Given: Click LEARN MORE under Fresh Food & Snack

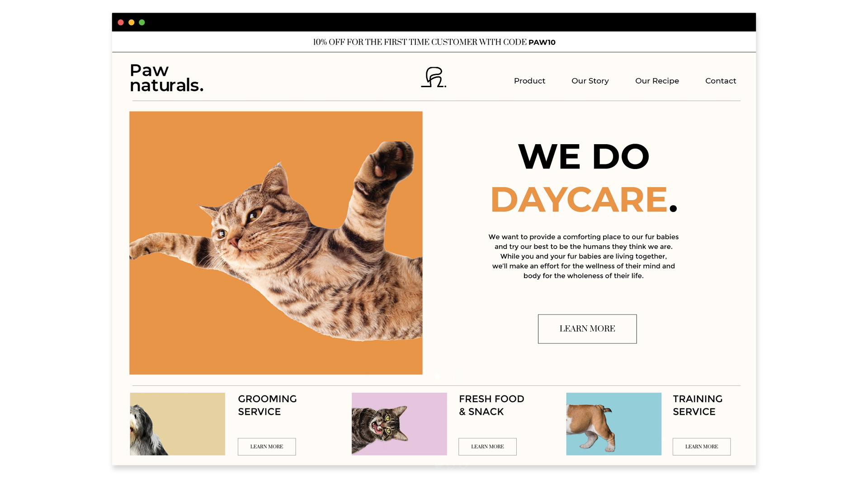Looking at the screenshot, I should pos(487,446).
